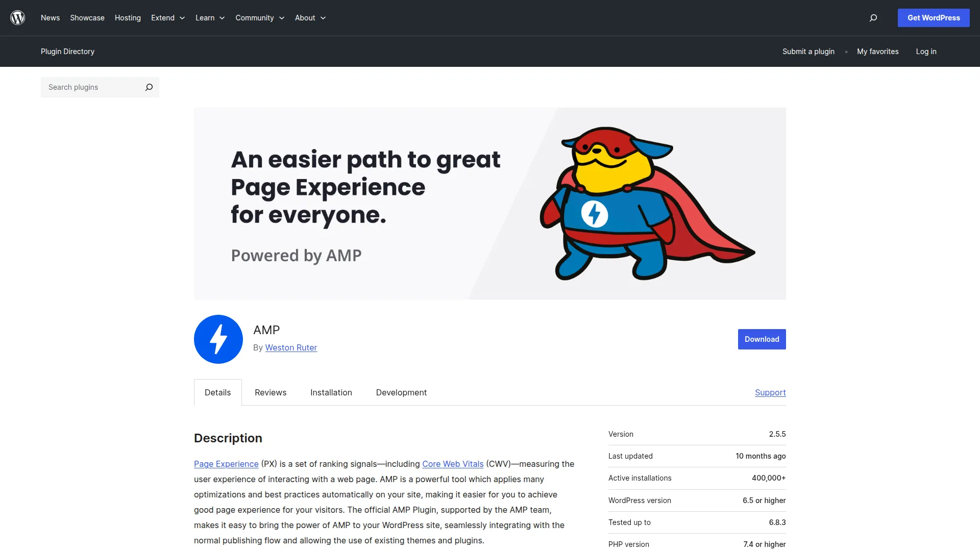Image resolution: width=980 pixels, height=551 pixels.
Task: Go to Plugin Directory home
Action: tap(67, 52)
